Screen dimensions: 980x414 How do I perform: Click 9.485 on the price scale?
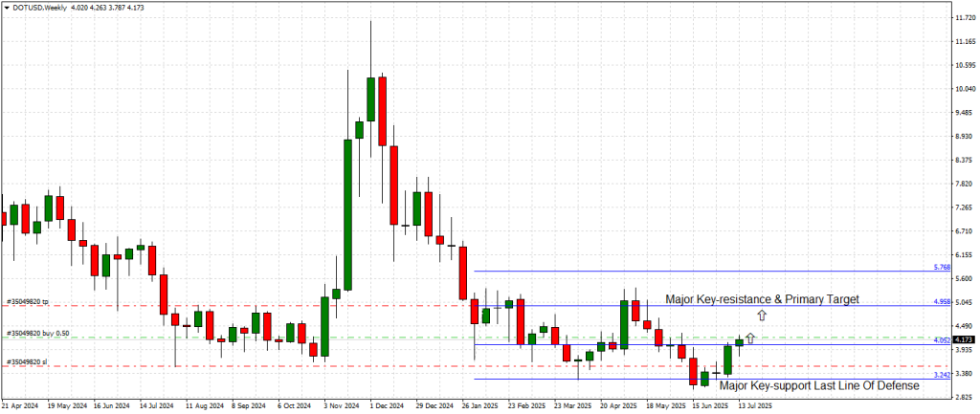coord(966,113)
